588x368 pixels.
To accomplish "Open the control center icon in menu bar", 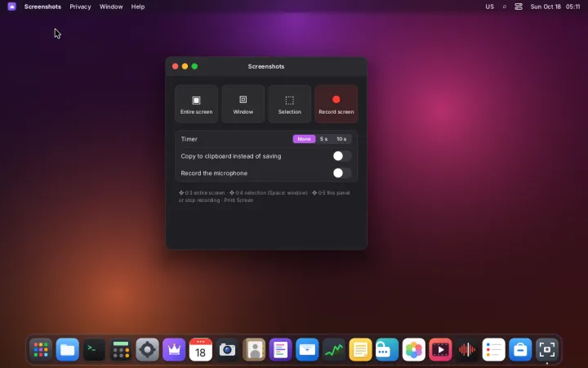I will (519, 7).
